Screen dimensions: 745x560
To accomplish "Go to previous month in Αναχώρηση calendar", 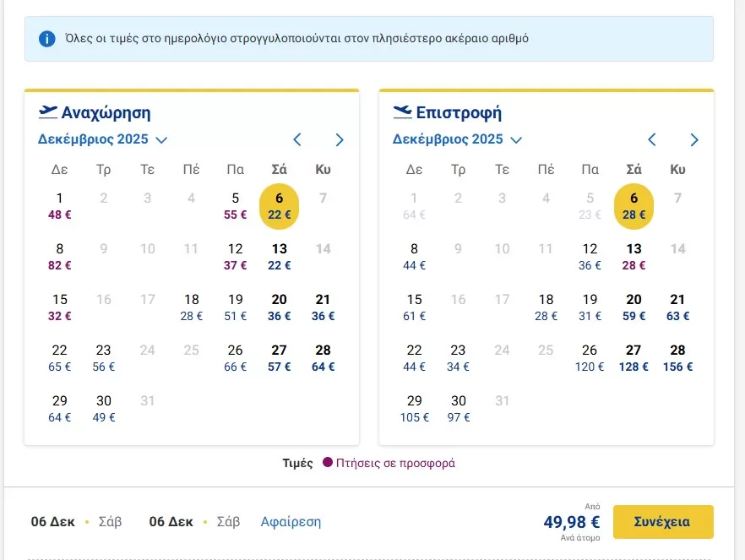I will tap(297, 140).
